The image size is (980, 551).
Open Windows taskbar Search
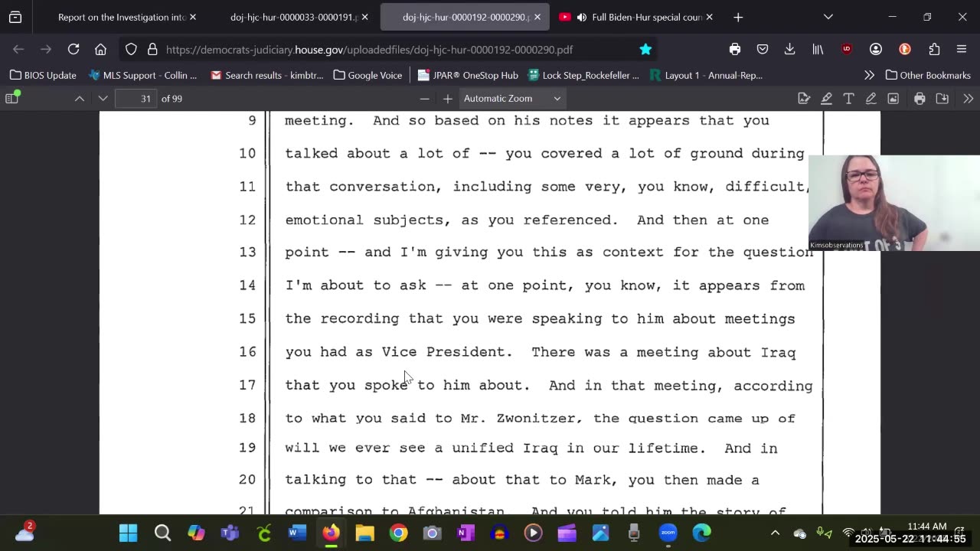click(162, 533)
